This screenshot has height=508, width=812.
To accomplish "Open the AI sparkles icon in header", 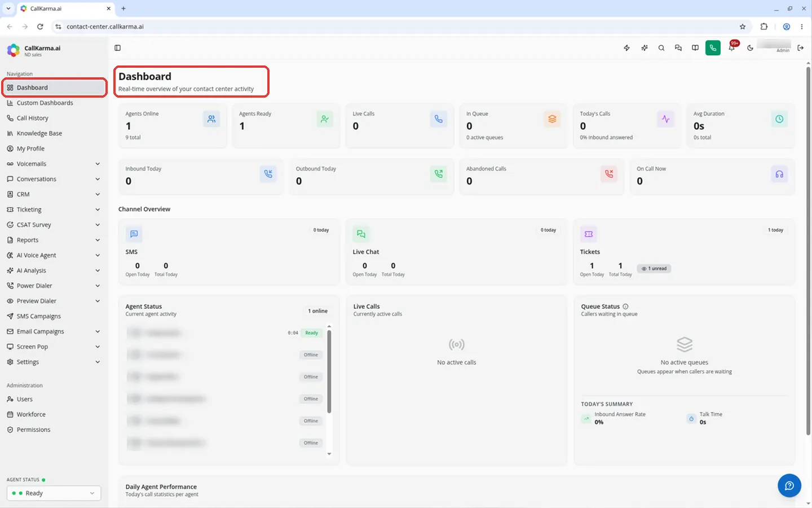I will [x=644, y=48].
